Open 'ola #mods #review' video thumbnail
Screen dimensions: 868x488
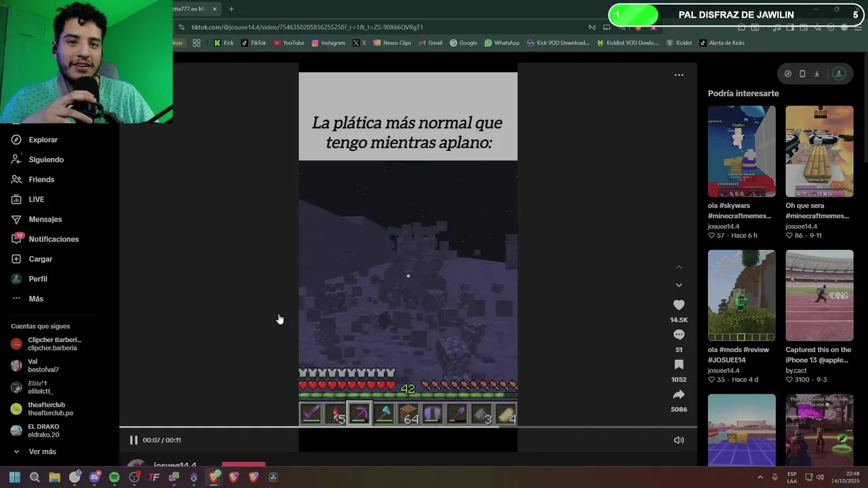click(741, 296)
